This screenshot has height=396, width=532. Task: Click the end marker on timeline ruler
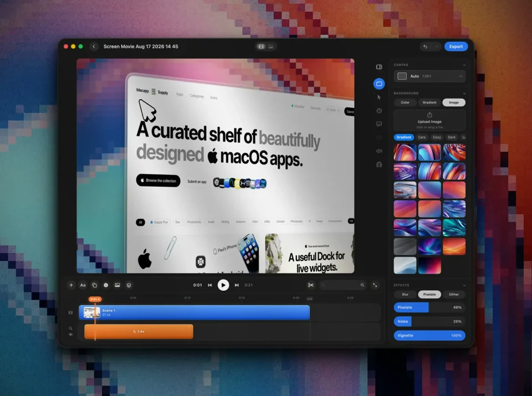pos(309,299)
